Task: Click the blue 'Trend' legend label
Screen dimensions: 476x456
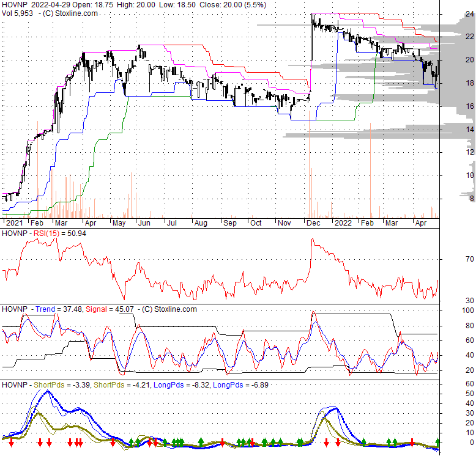Action: 45,309
